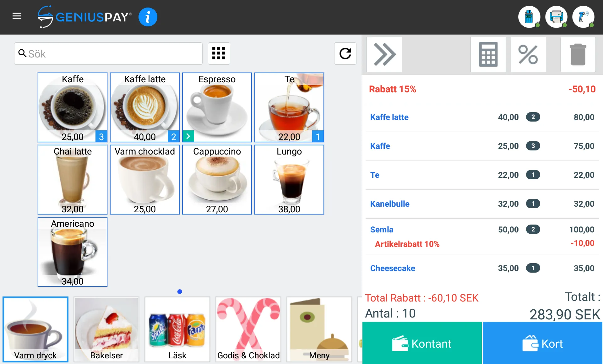Click quantity badge 2 on Kaffe latte row
The height and width of the screenshot is (364, 603).
tap(533, 117)
